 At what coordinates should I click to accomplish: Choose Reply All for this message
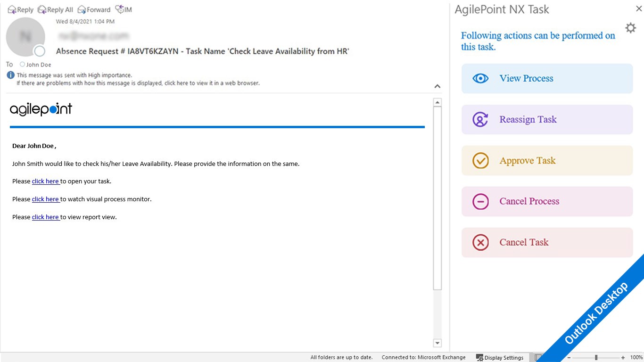(x=55, y=9)
